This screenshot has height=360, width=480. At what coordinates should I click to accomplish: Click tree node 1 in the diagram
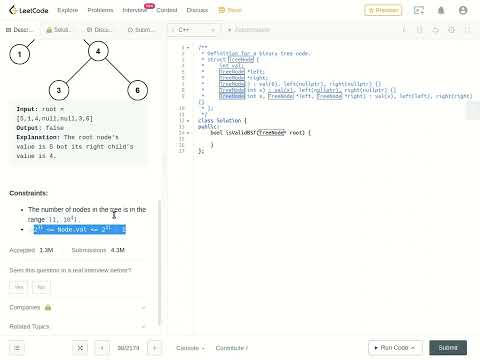point(20,54)
